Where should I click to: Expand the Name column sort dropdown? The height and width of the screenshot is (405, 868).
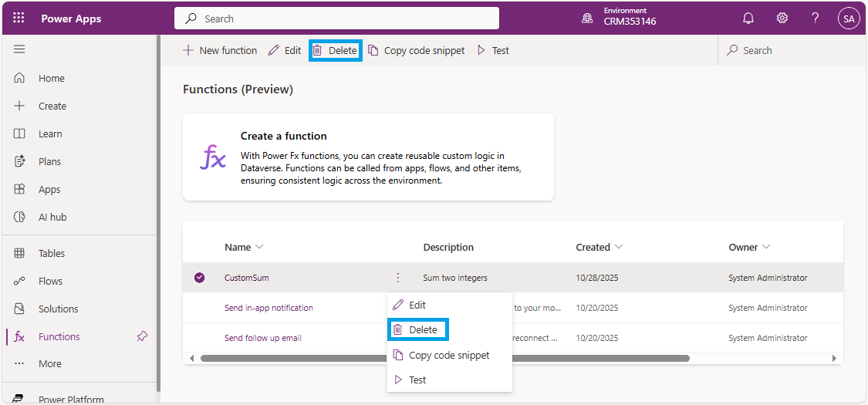pos(259,247)
